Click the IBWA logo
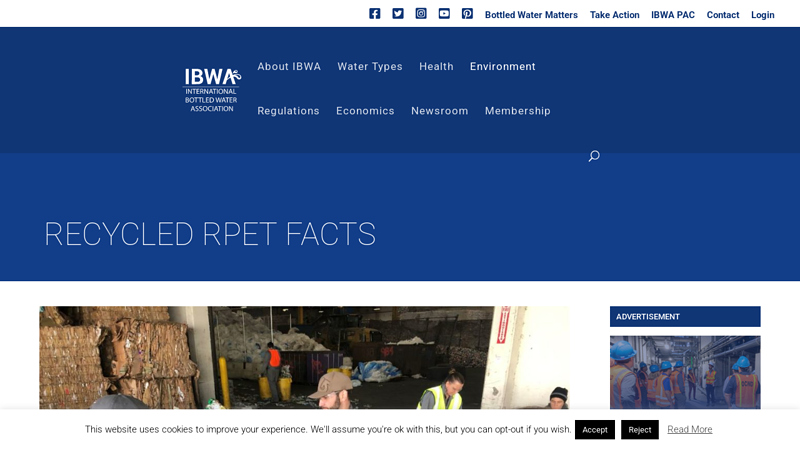800x450 pixels. [x=212, y=90]
